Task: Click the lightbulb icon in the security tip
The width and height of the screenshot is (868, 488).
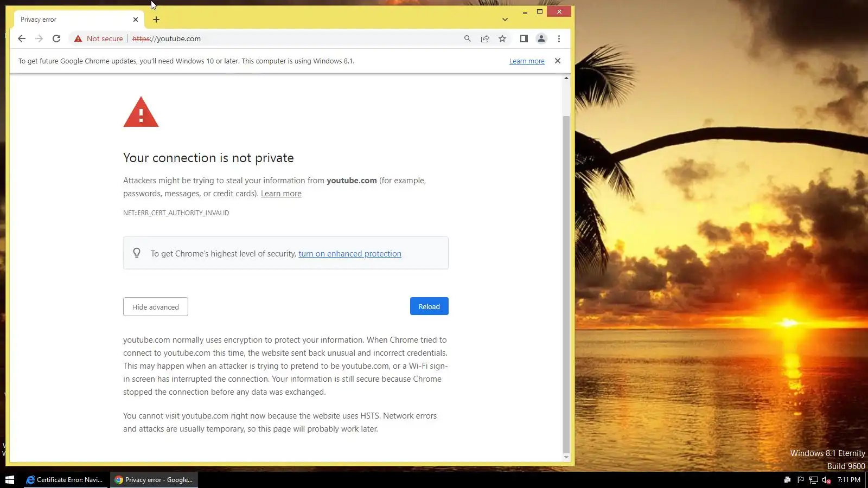Action: 137,253
